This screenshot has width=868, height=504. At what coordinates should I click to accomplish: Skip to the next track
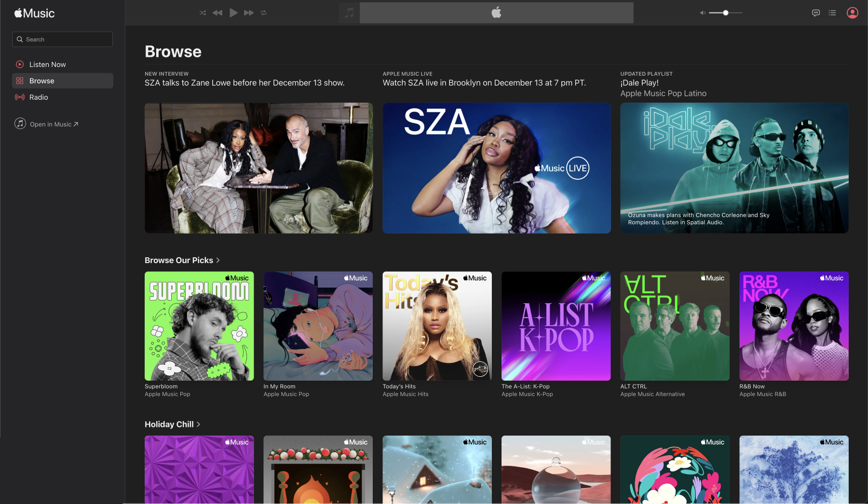249,13
